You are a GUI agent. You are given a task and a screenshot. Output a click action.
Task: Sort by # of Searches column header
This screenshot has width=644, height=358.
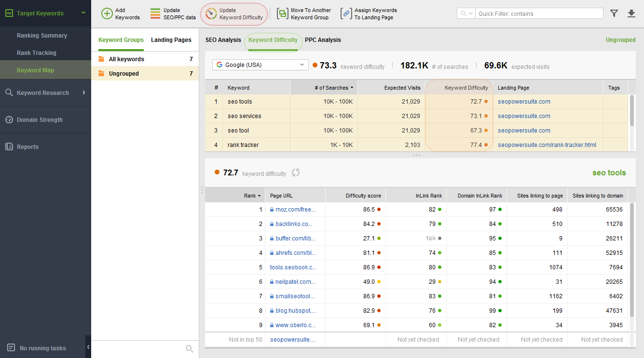tap(324, 88)
